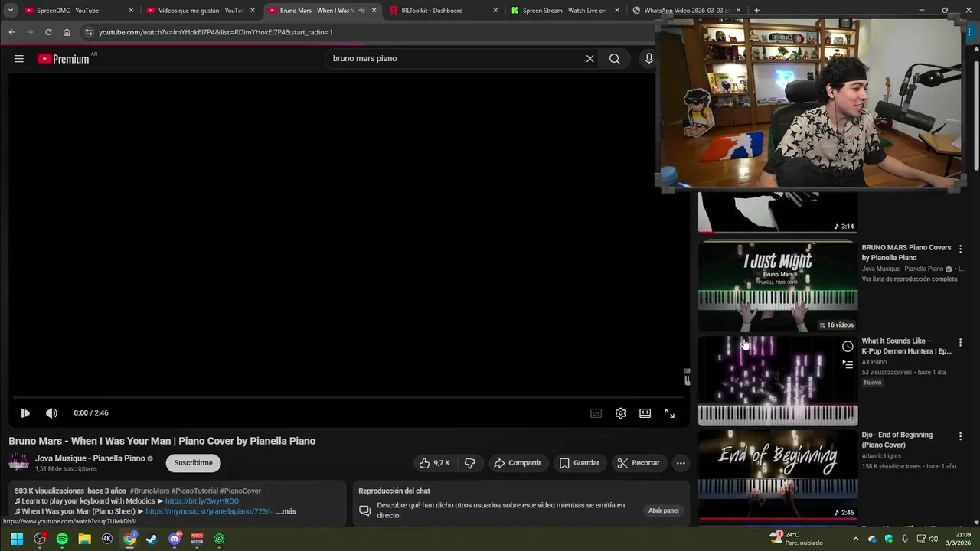Open chat replay with Abrir panel
The height and width of the screenshot is (551, 980).
point(664,510)
